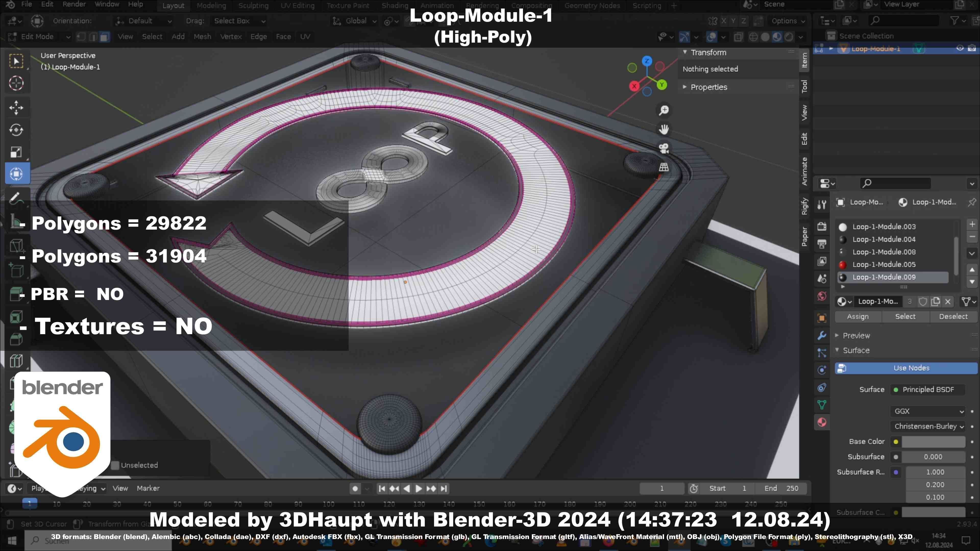This screenshot has height=551, width=980.
Task: Choose the Scale tool
Action: [x=16, y=152]
